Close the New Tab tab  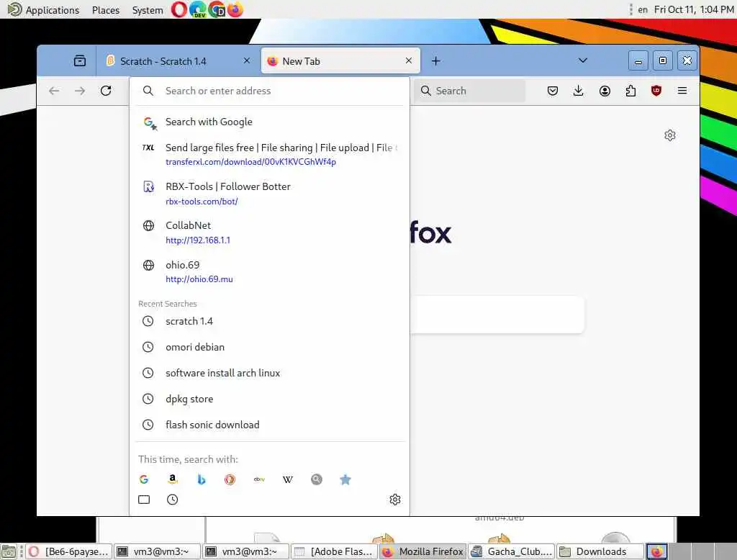[x=409, y=60]
